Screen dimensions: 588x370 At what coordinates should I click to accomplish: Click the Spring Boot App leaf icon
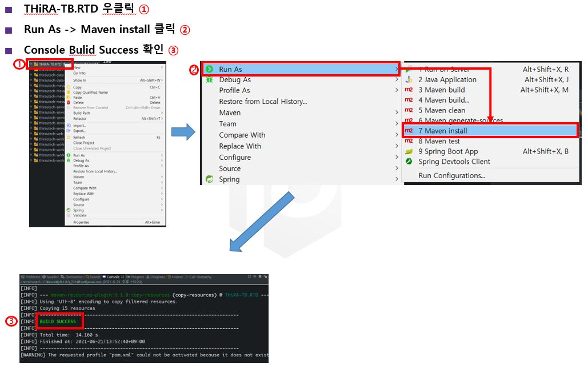409,151
